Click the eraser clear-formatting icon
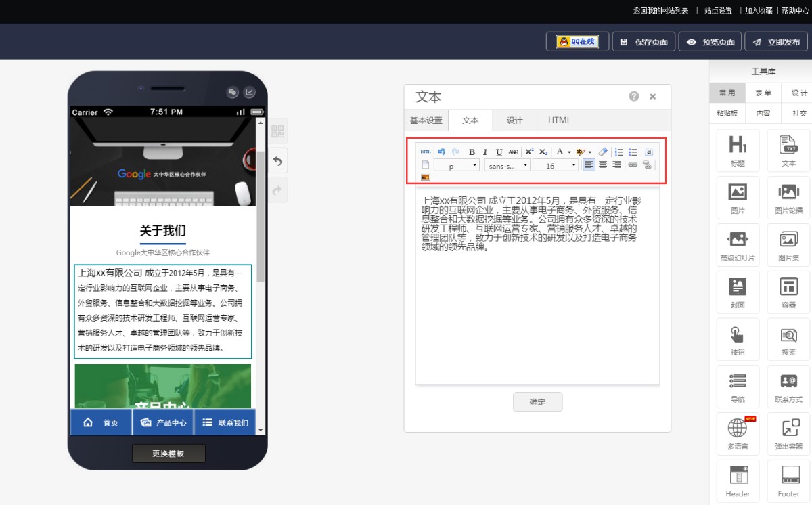Image resolution: width=812 pixels, height=505 pixels. (x=604, y=152)
